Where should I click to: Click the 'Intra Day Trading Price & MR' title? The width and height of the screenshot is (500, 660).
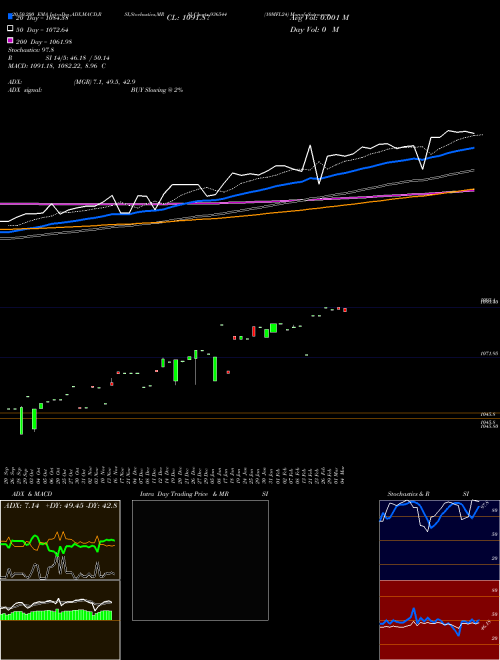184,494
